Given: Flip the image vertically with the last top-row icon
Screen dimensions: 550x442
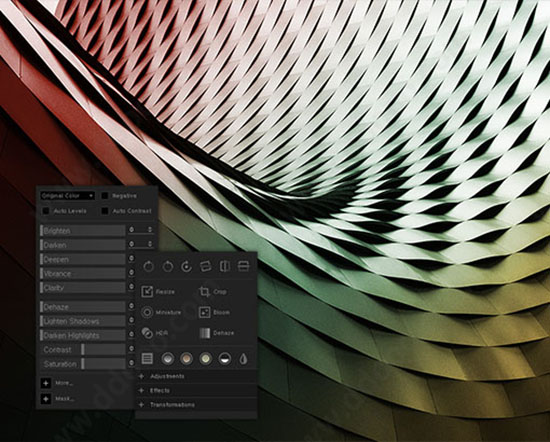Looking at the screenshot, I should pyautogui.click(x=243, y=267).
